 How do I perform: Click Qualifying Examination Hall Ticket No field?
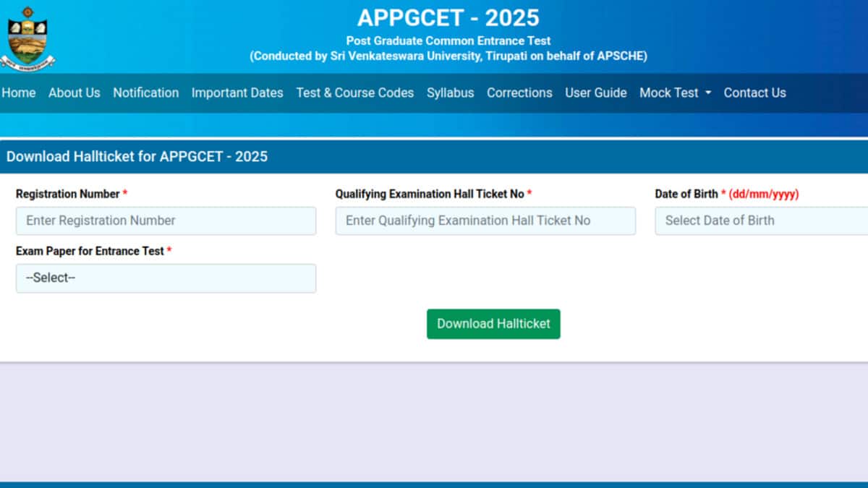coord(485,221)
